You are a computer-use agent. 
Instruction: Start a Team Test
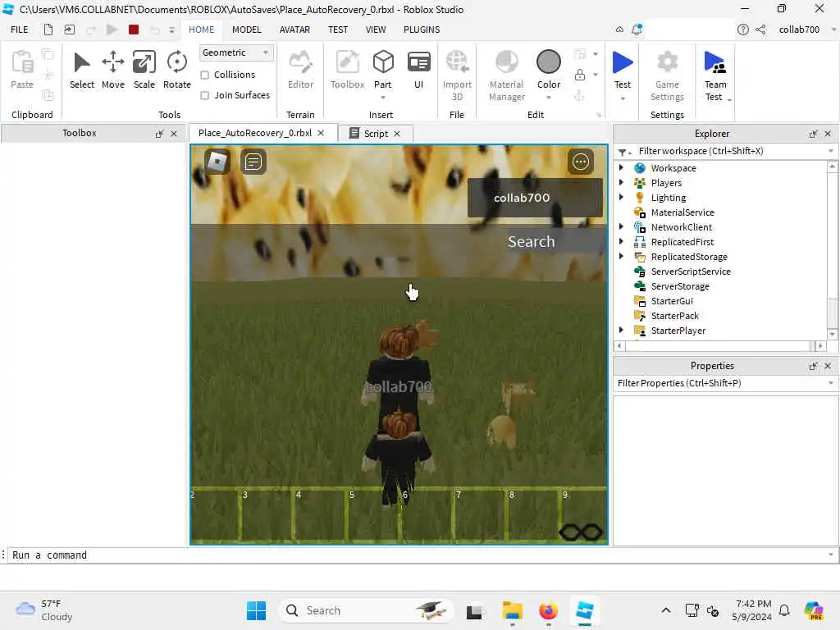point(715,75)
